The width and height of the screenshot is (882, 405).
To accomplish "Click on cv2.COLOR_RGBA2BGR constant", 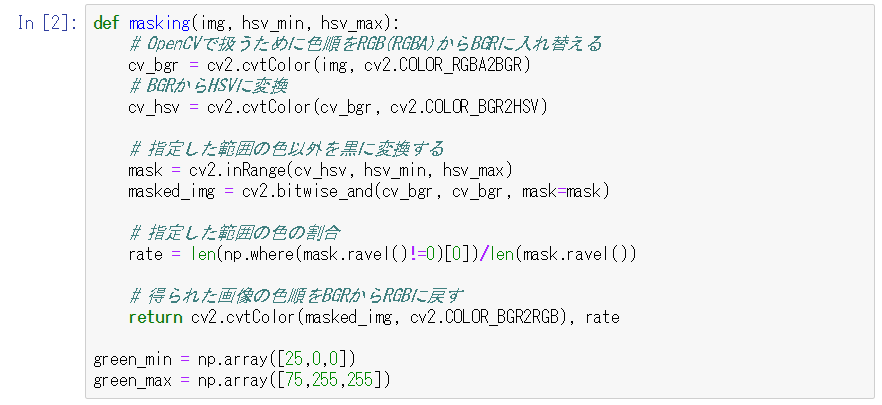I will click(444, 66).
